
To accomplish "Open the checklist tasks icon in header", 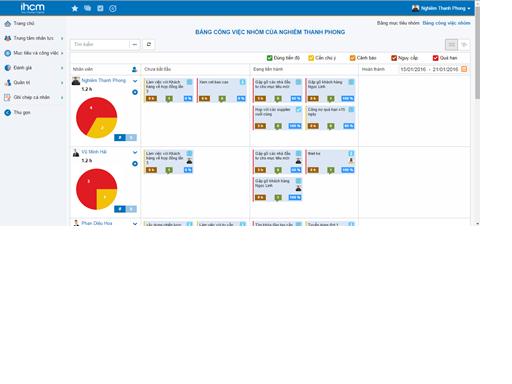I will click(100, 8).
